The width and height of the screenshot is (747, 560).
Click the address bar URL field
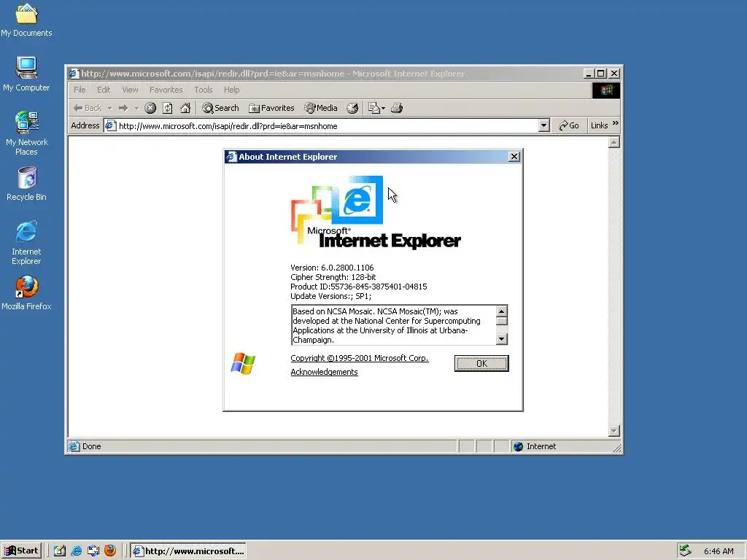point(328,125)
